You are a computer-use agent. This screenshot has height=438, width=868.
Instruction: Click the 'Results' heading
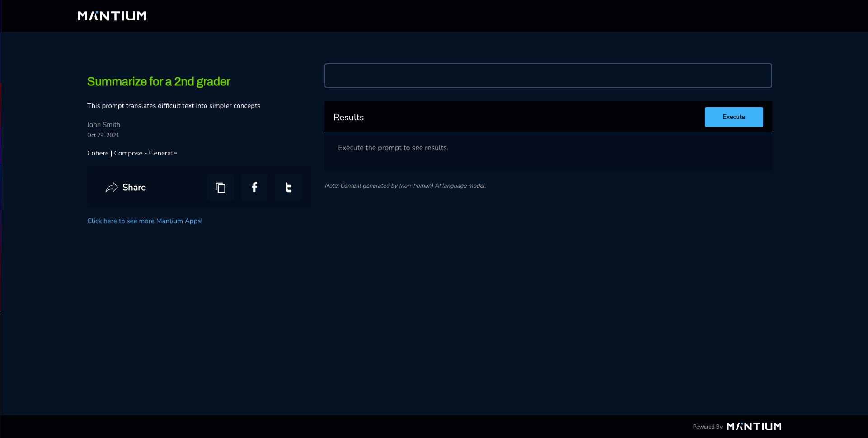coord(348,117)
